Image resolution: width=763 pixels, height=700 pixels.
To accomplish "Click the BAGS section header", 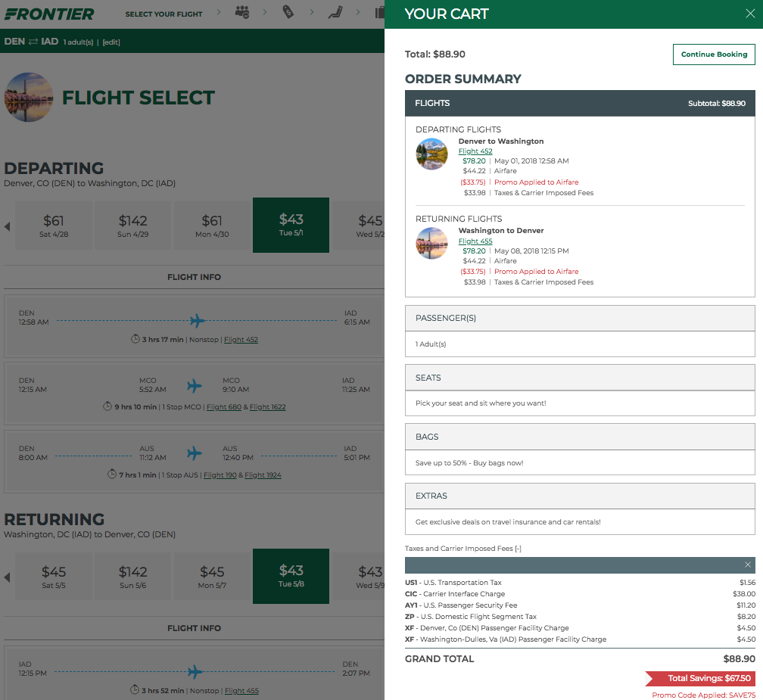I will (x=580, y=437).
